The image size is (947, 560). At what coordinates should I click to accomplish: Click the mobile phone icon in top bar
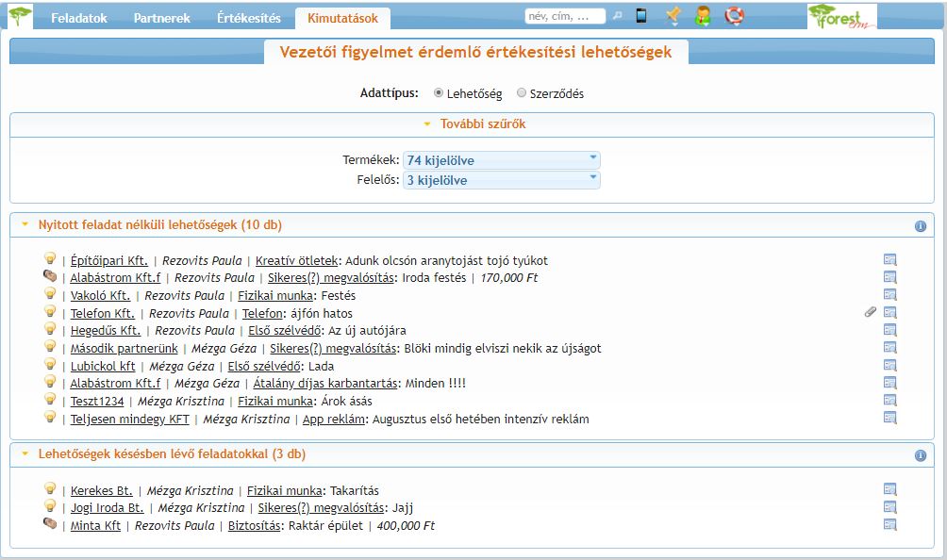pos(641,16)
